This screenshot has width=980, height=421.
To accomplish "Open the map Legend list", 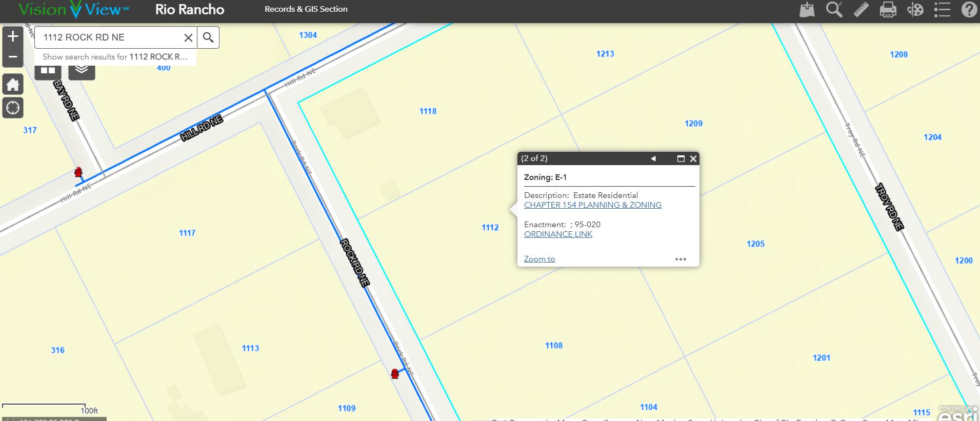I will click(x=942, y=10).
